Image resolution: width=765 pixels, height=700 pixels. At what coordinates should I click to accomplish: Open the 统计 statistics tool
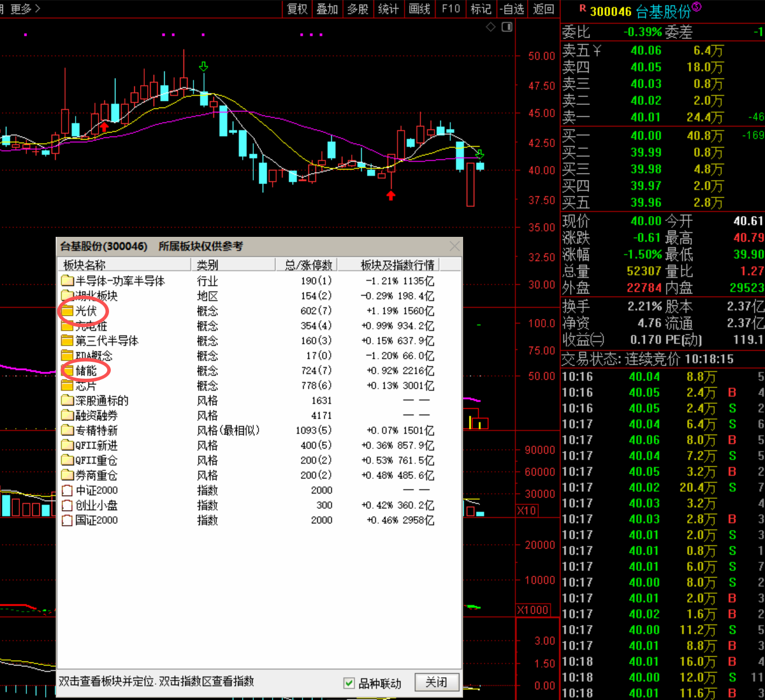(389, 9)
